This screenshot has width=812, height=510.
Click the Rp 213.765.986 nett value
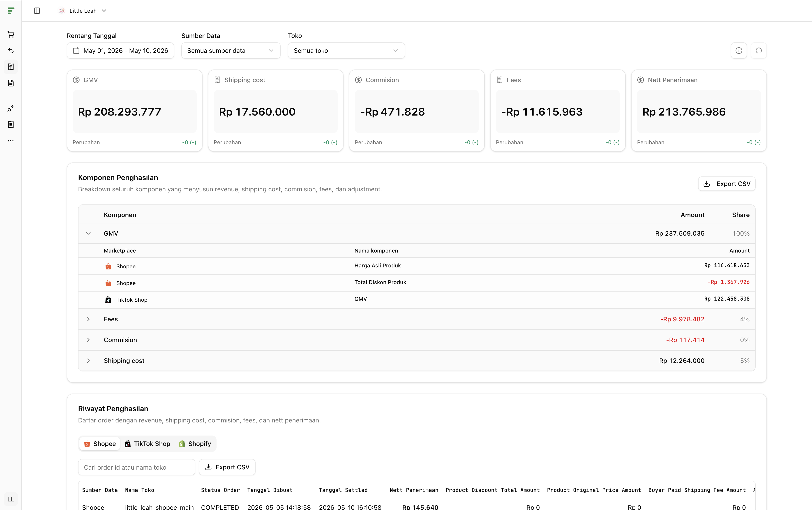tap(684, 112)
